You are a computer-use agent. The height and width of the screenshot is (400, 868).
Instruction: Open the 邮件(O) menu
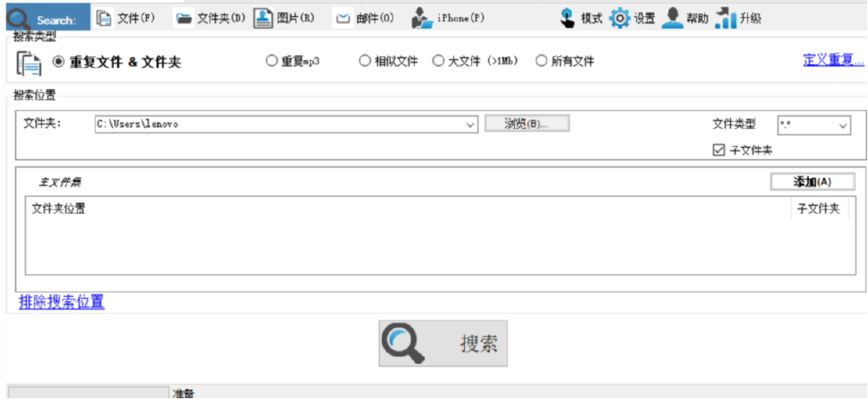point(374,19)
